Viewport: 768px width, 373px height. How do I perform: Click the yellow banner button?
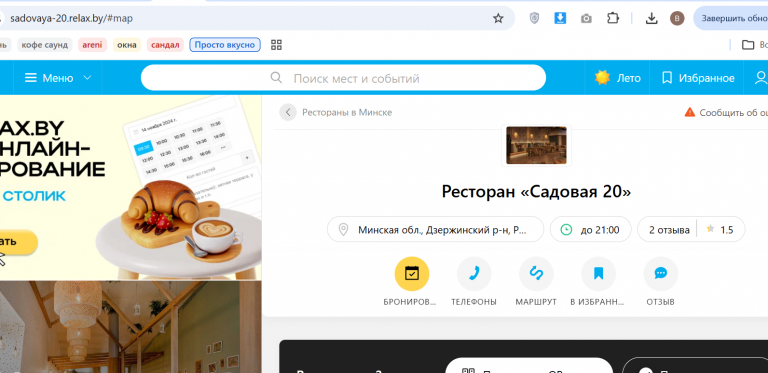tap(19, 241)
